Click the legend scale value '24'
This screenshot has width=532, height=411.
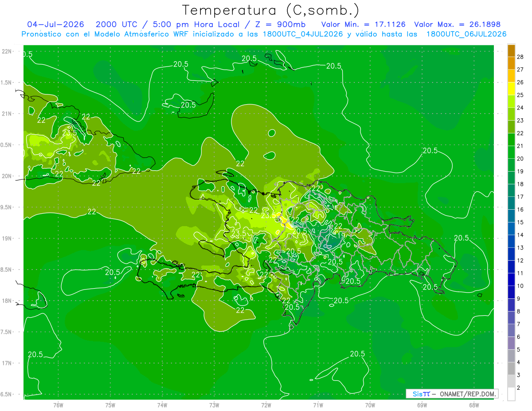(x=520, y=108)
